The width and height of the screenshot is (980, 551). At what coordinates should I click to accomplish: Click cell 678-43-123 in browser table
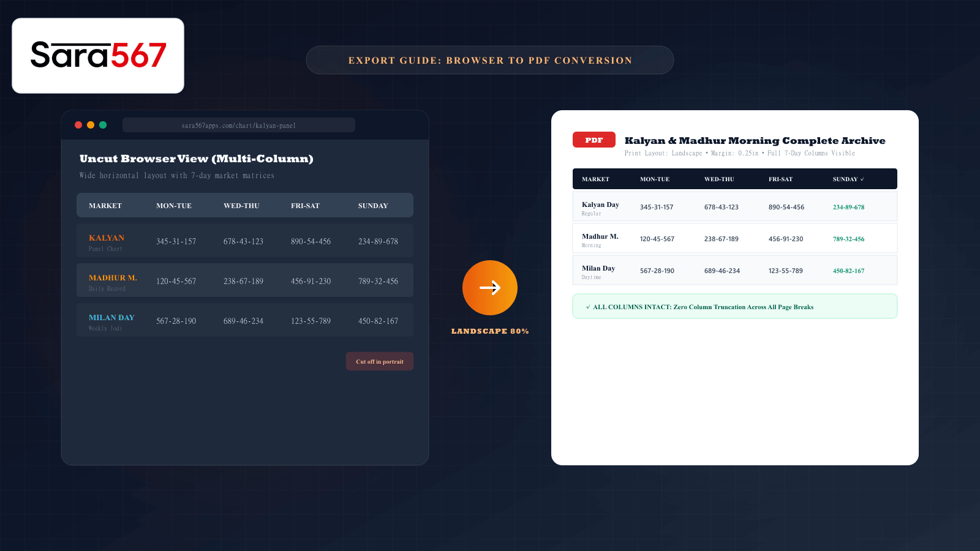click(x=243, y=241)
